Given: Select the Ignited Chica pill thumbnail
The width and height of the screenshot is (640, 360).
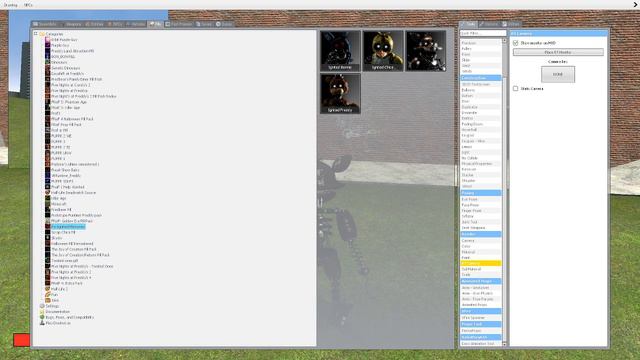Looking at the screenshot, I should tap(383, 51).
